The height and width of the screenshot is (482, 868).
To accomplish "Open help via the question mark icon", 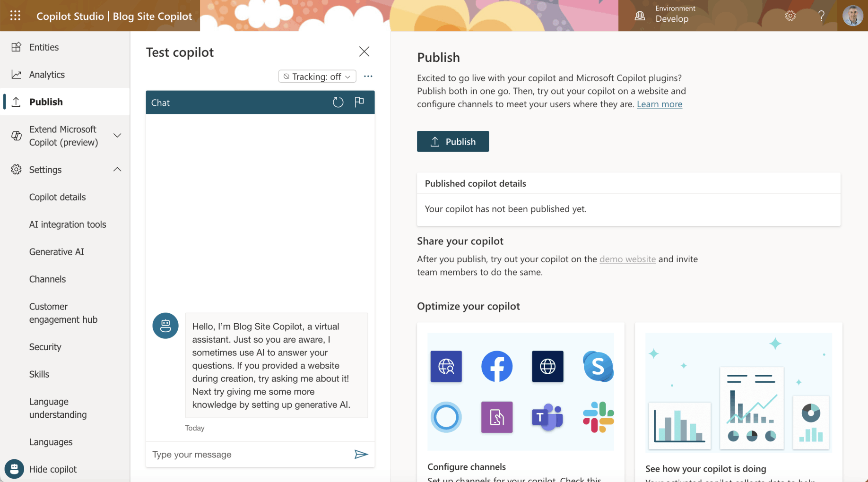I will tap(821, 16).
